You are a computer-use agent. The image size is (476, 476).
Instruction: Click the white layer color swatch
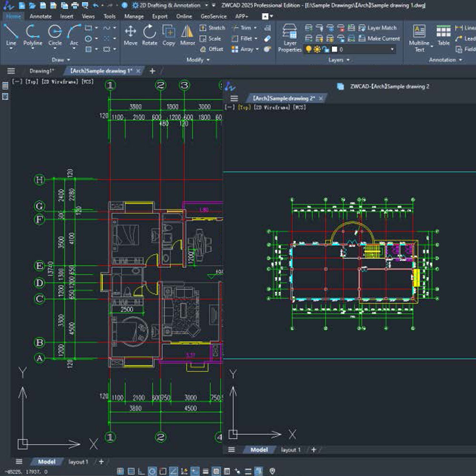tap(334, 49)
